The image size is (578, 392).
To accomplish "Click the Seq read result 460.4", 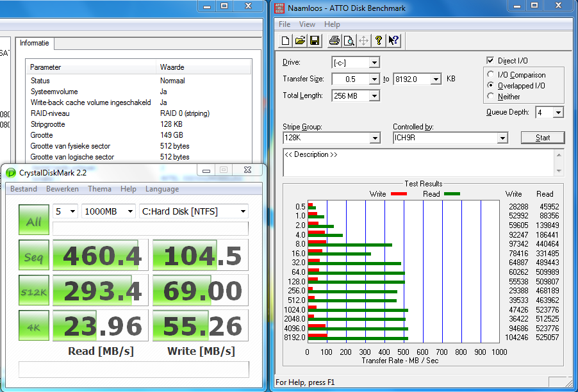I will (x=100, y=255).
